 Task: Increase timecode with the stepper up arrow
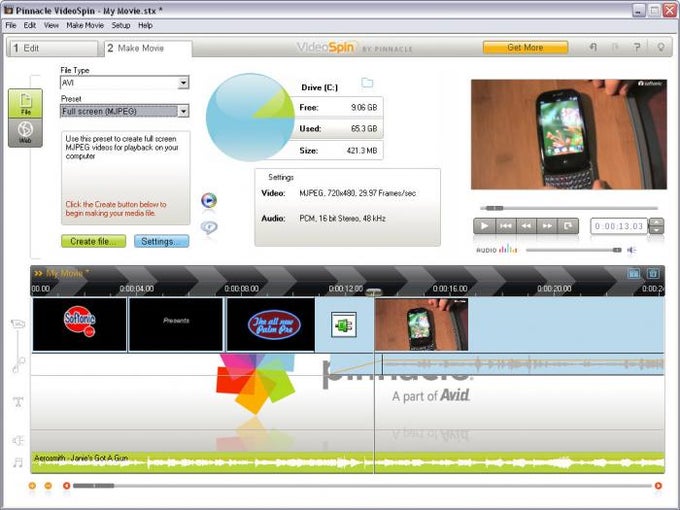[x=656, y=222]
